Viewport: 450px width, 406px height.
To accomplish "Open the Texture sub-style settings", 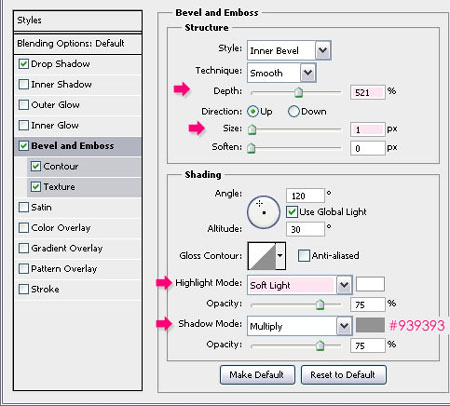I will tap(84, 187).
